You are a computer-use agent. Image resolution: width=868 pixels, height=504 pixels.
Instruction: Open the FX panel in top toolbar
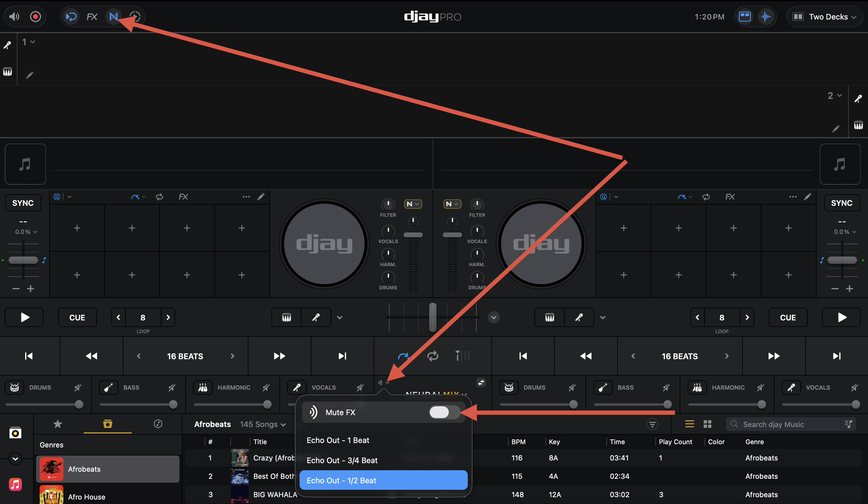92,17
